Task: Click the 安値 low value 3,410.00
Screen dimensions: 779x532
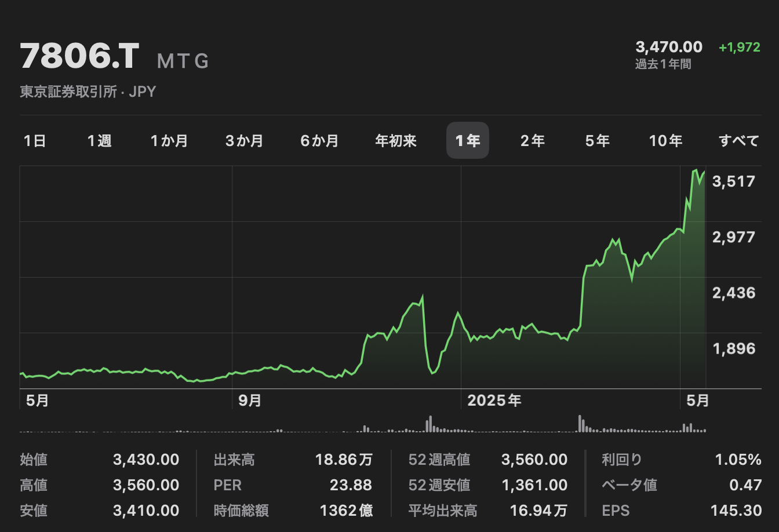Action: (x=146, y=511)
